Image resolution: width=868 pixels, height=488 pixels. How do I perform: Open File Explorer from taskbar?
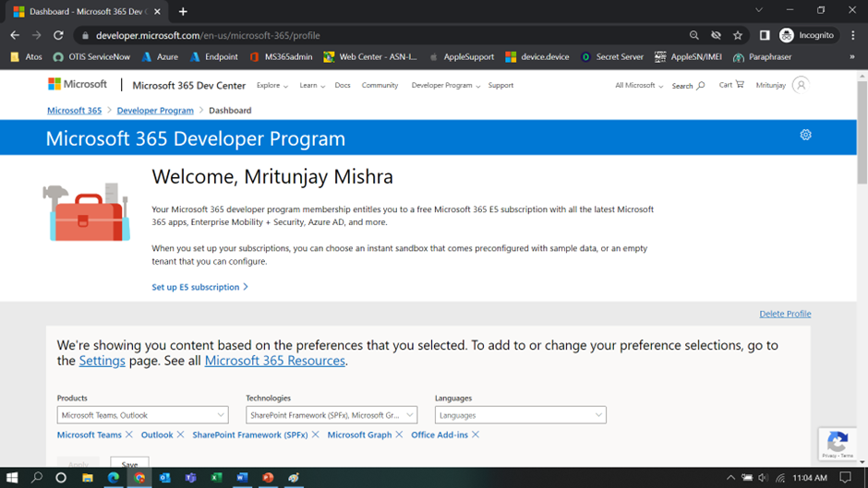(x=88, y=478)
